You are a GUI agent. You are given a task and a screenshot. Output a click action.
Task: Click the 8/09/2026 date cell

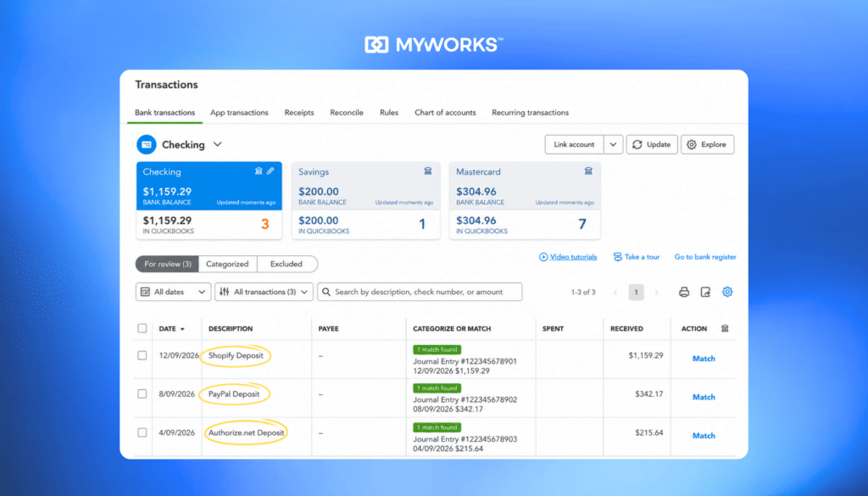(x=176, y=394)
